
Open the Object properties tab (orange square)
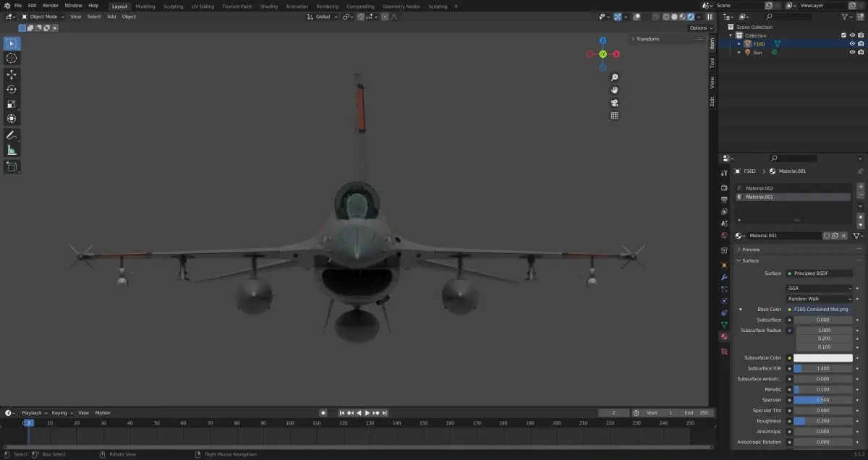pos(724,265)
